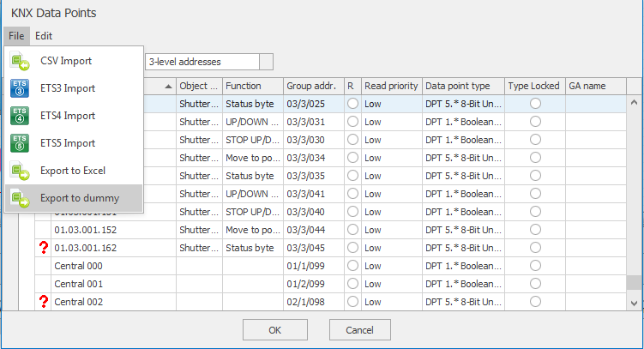Choose CSV Import menu entry
Screen dimensions: 644x349
(x=74, y=61)
